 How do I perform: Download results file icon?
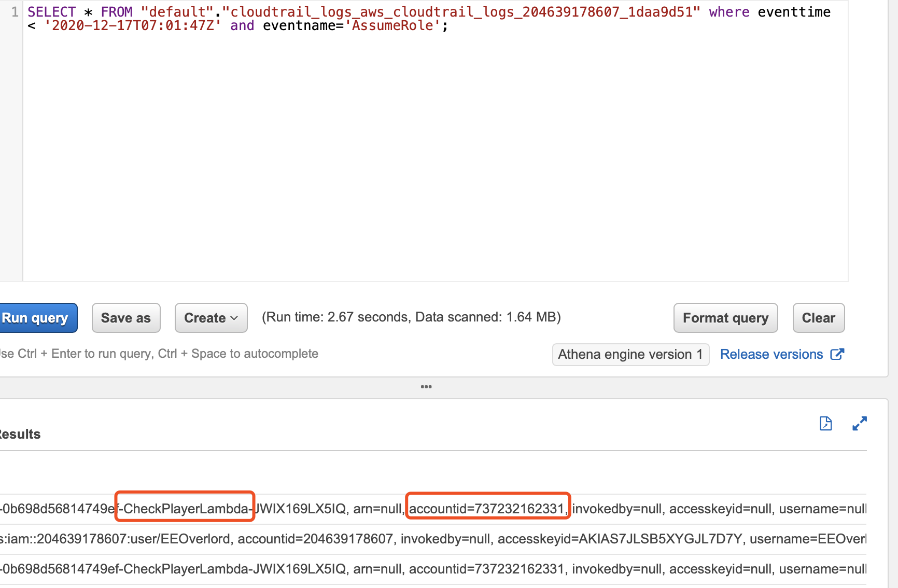pos(826,424)
